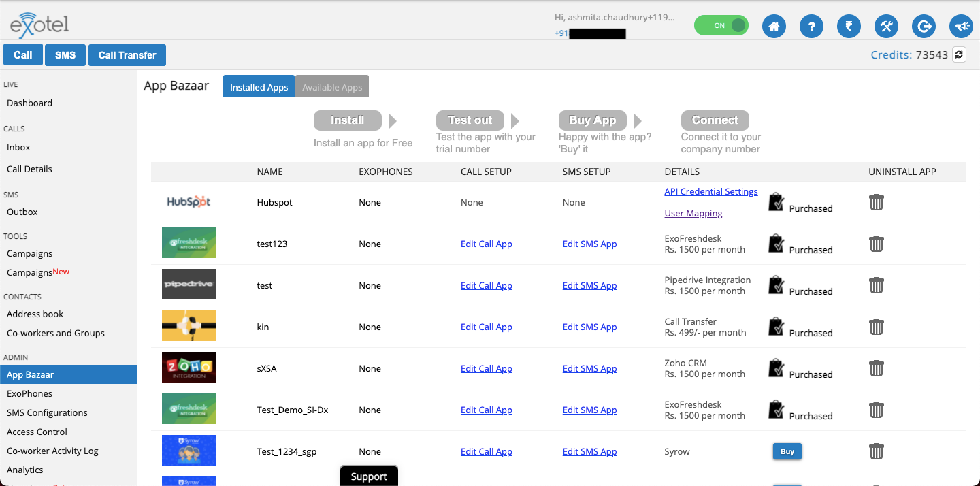Open Analytics in the sidebar
This screenshot has width=980, height=486.
tap(24, 470)
